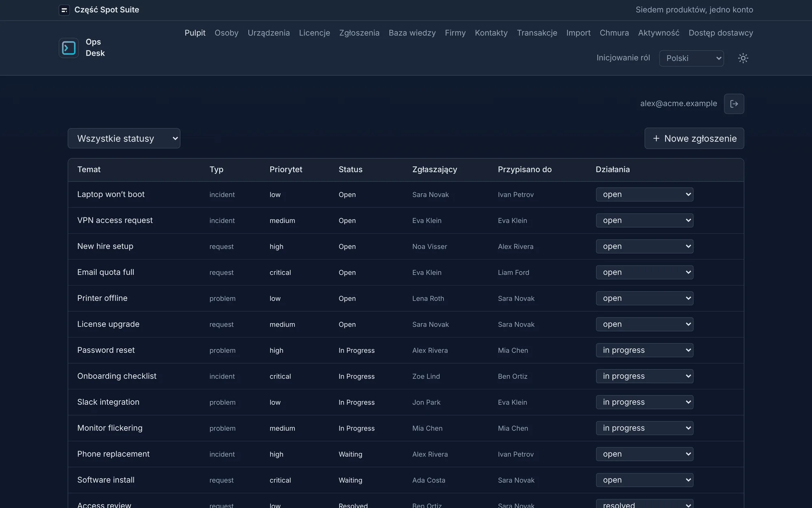The width and height of the screenshot is (812, 508).
Task: Open the Wszystkie statusy filter dropdown
Action: click(124, 139)
